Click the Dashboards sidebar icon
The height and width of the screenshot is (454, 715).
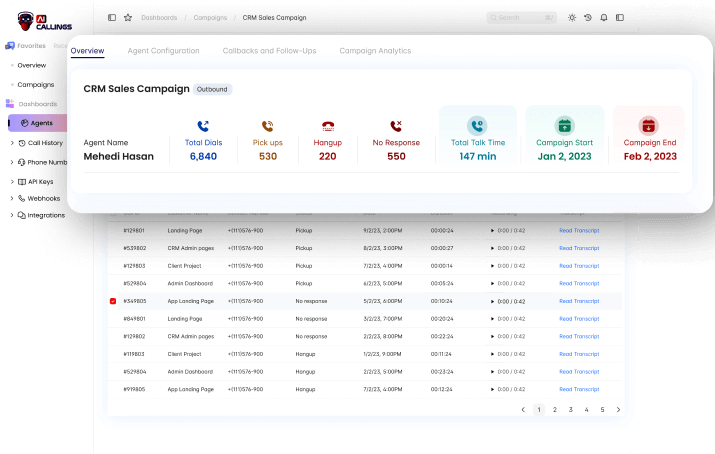pyautogui.click(x=10, y=104)
